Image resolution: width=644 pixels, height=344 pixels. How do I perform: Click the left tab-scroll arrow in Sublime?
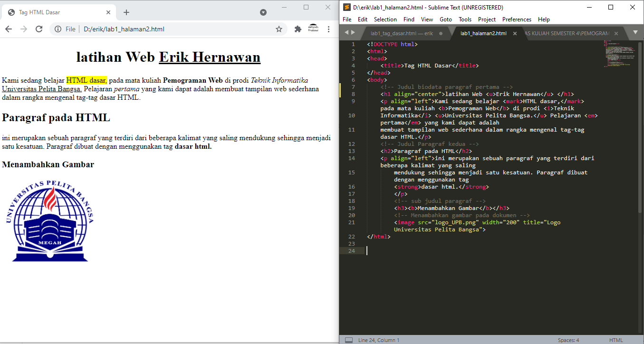[346, 33]
